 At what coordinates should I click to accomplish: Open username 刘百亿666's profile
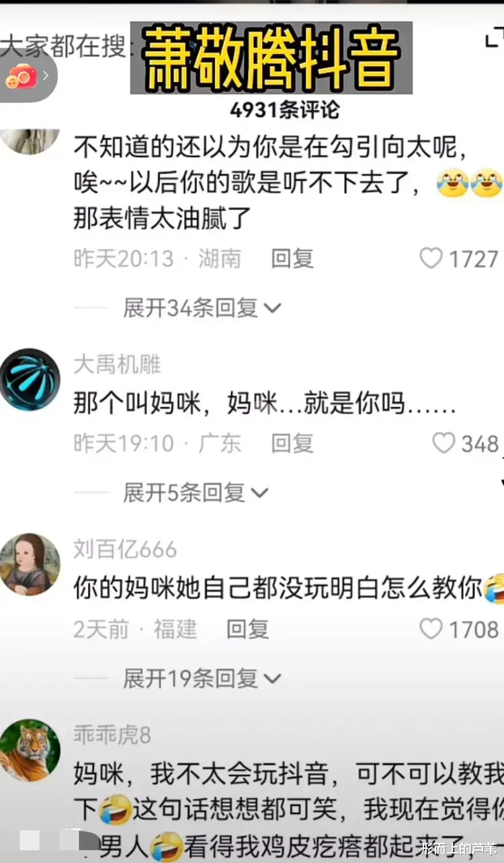pos(125,550)
